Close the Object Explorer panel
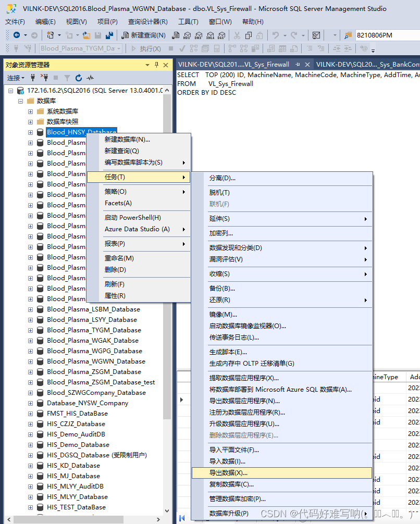Viewport: 420px width, 524px height. pos(166,65)
